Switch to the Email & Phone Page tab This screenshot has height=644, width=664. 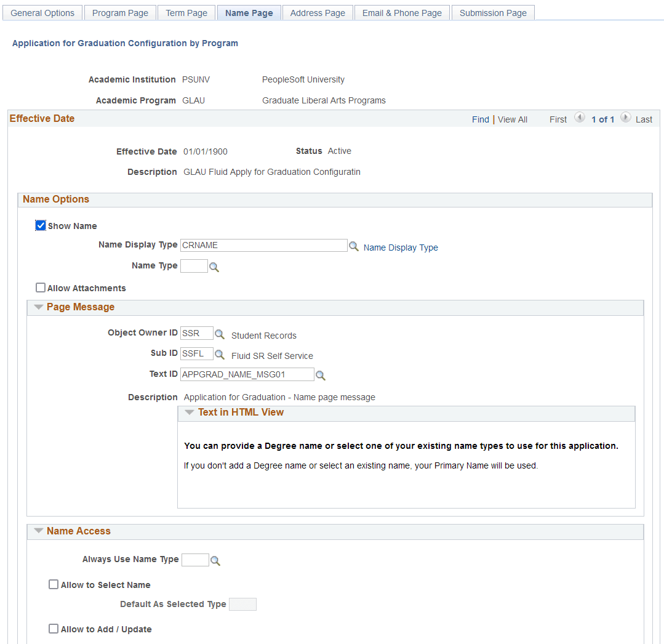[x=402, y=13]
